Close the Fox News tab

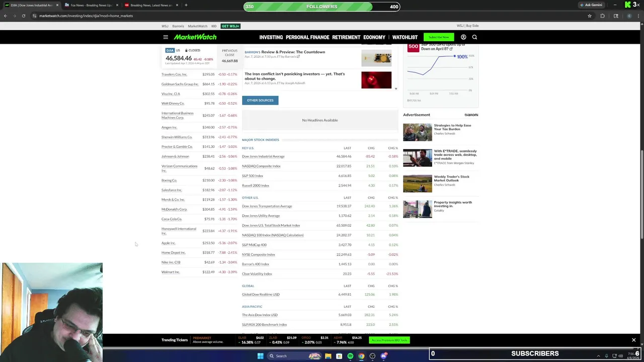[x=117, y=5]
